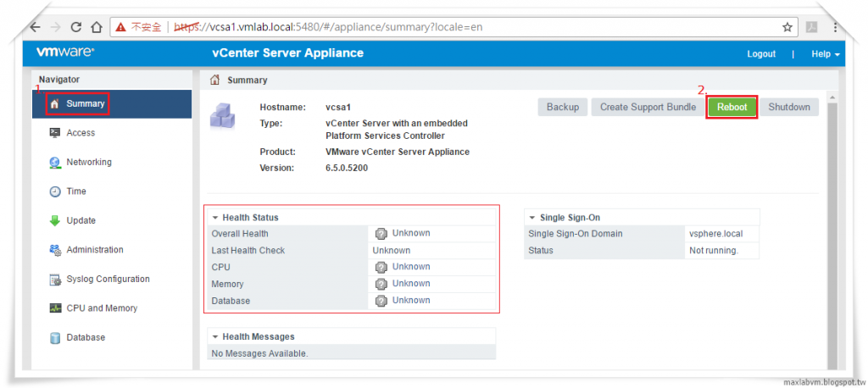The image size is (868, 388).
Task: Click the Time clock icon
Action: (55, 191)
